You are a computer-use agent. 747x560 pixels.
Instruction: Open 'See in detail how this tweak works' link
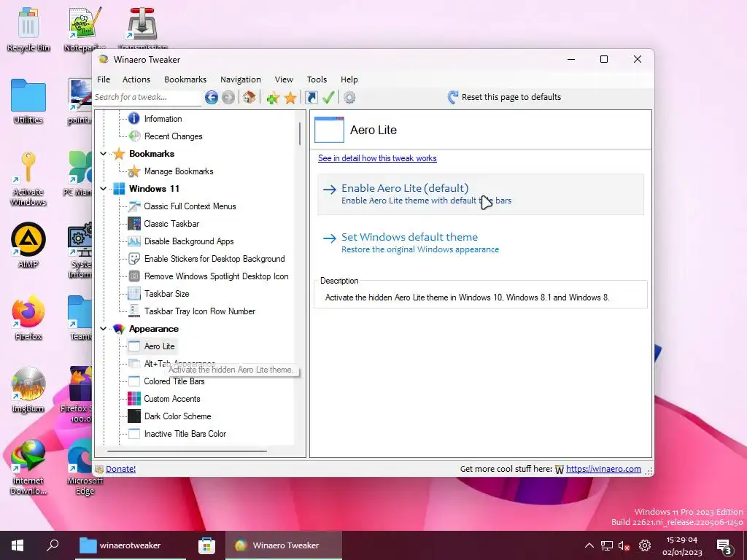pyautogui.click(x=377, y=158)
